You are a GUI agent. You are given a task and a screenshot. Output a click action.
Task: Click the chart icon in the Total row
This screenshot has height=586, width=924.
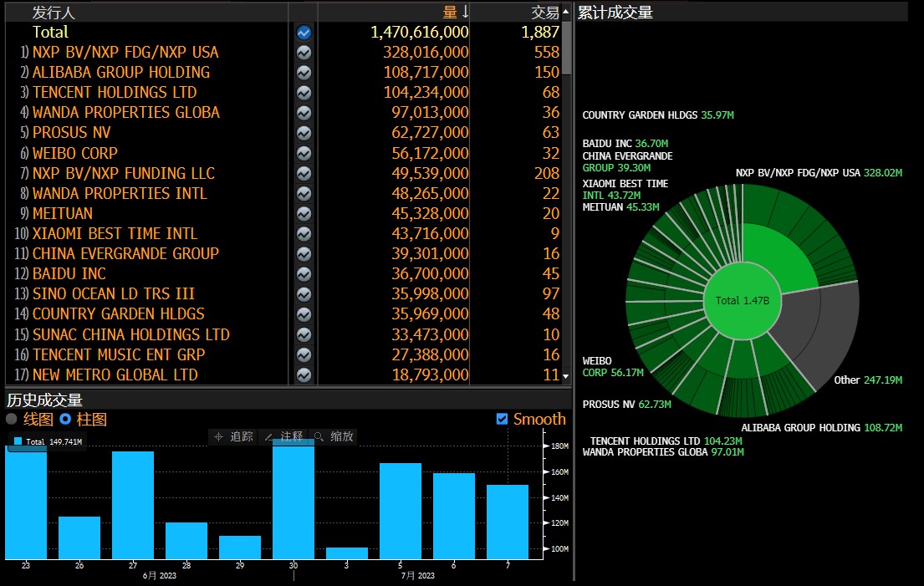(x=304, y=32)
